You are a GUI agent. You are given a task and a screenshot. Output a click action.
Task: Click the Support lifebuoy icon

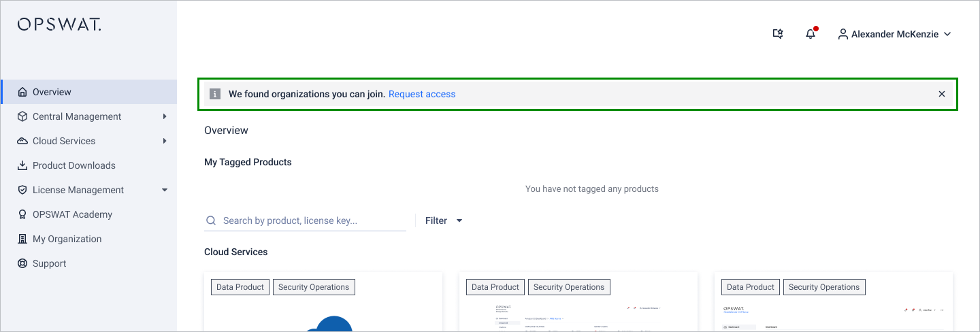pyautogui.click(x=22, y=263)
